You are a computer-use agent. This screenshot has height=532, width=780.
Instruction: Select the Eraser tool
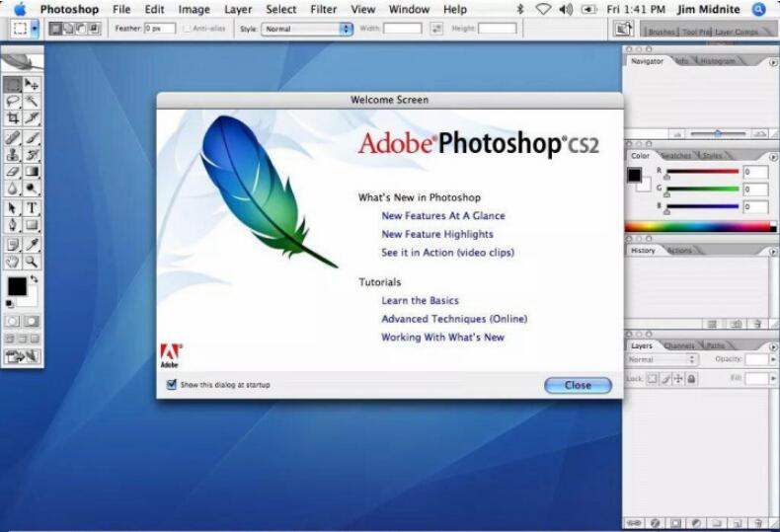click(x=13, y=172)
